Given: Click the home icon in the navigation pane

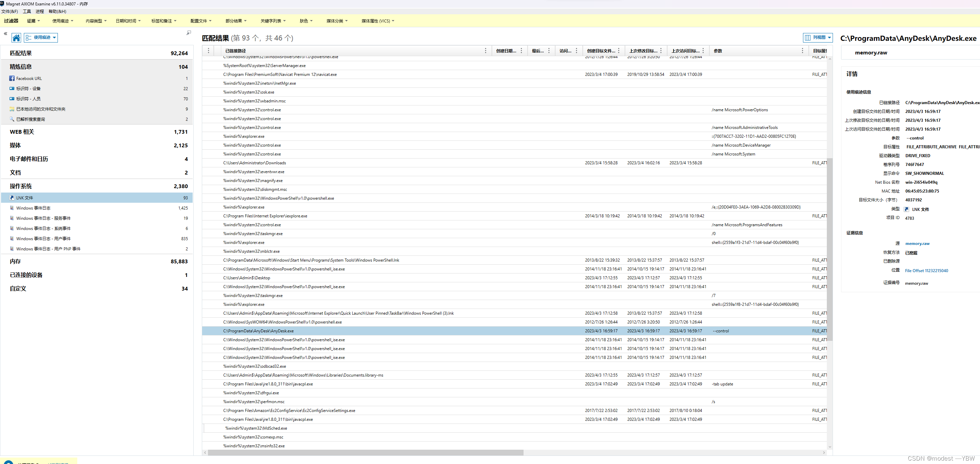Looking at the screenshot, I should (x=16, y=38).
